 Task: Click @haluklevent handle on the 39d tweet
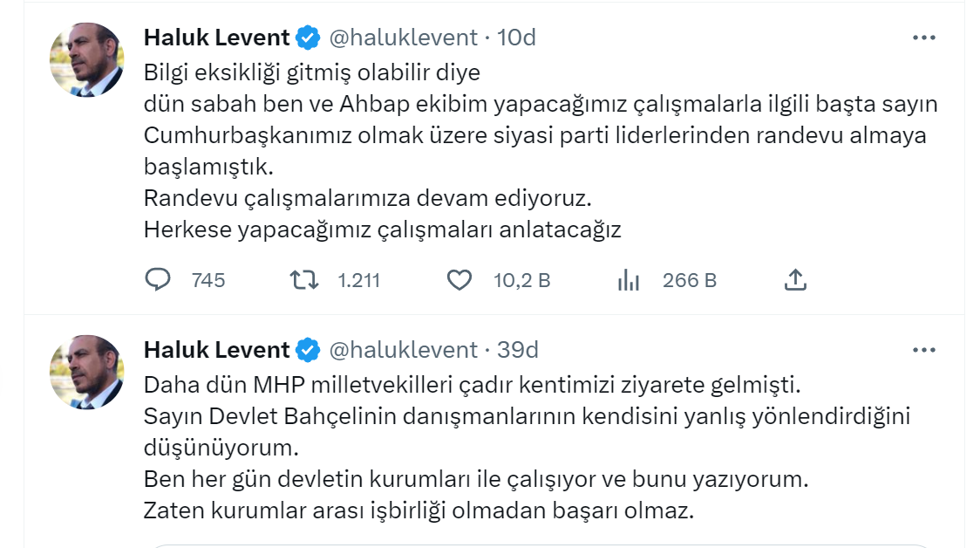click(403, 350)
